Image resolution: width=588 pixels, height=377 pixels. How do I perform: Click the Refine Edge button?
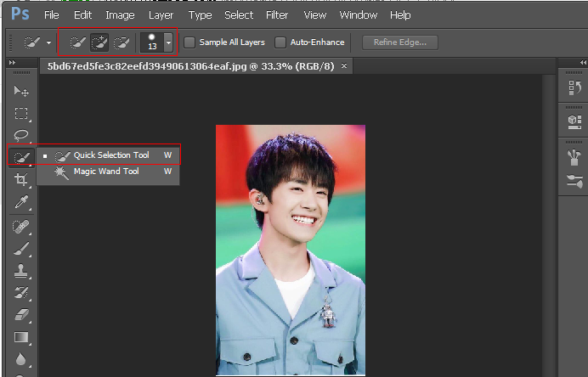tap(399, 42)
